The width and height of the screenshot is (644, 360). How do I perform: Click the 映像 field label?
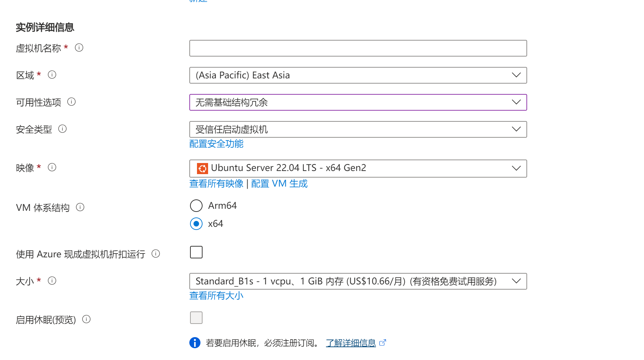(25, 168)
